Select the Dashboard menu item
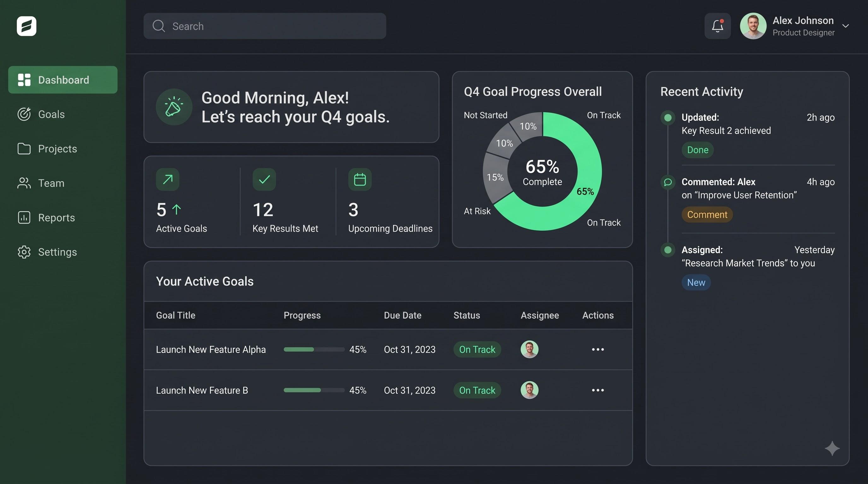Image resolution: width=868 pixels, height=484 pixels. 63,80
